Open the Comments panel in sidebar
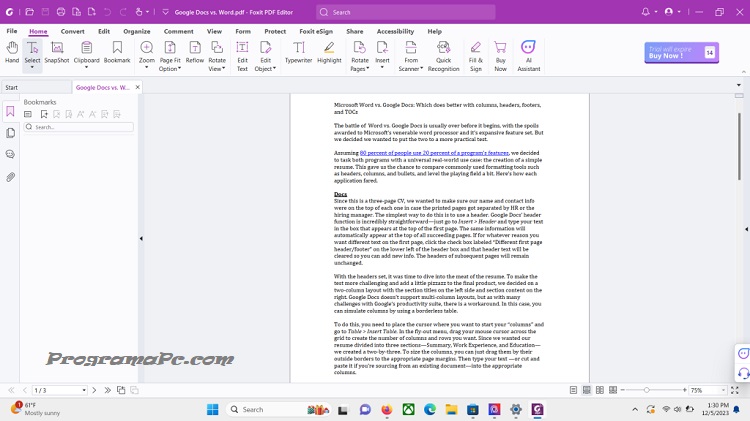 pos(10,155)
